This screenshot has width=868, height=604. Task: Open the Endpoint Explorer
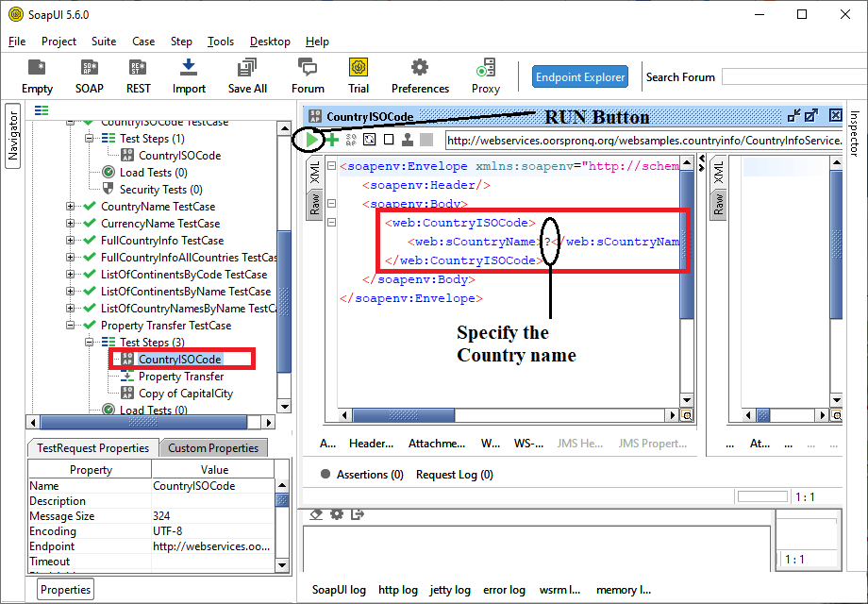click(x=580, y=77)
